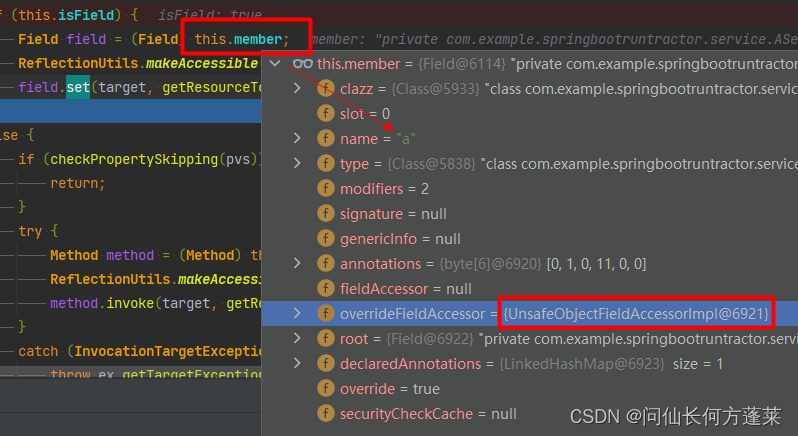Viewport: 798px width, 436px height.
Task: Select the 'signature = null' row
Action: [x=530, y=213]
